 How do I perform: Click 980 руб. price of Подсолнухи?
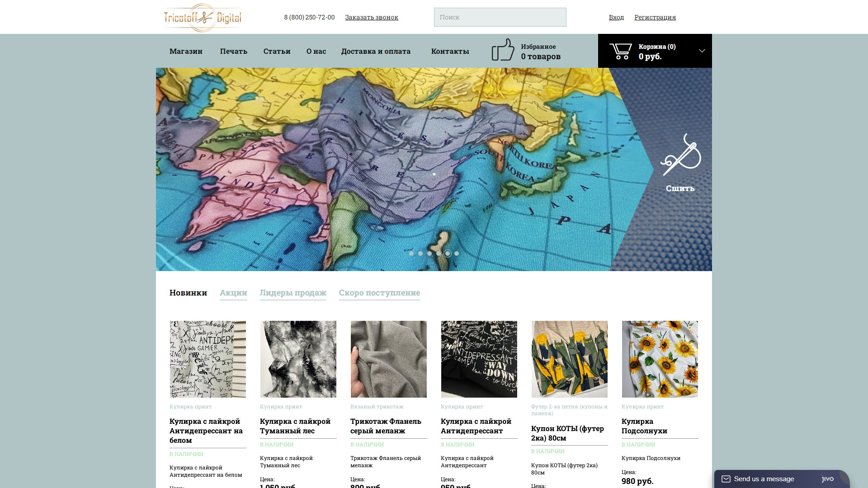click(637, 481)
